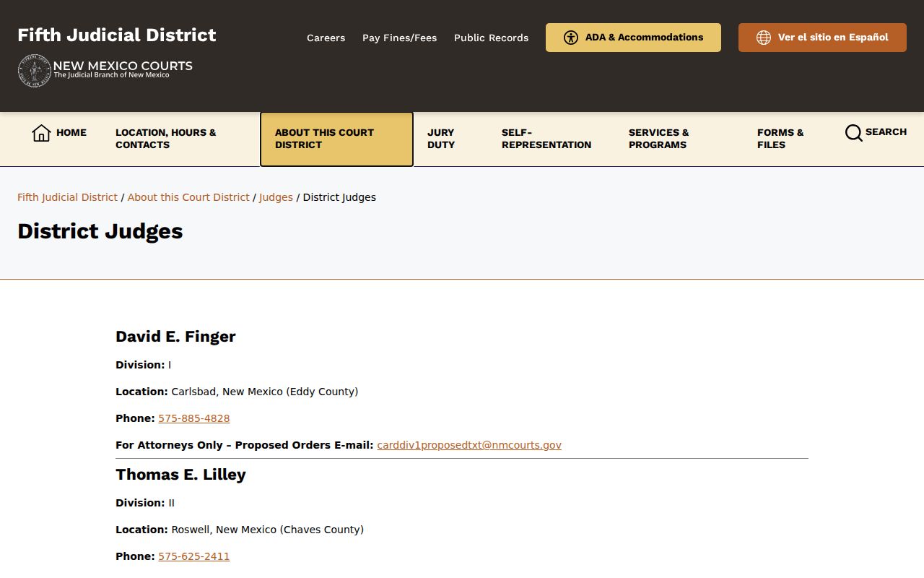Click the New Mexico Courts seal logo
This screenshot has height=578, width=924.
click(34, 71)
